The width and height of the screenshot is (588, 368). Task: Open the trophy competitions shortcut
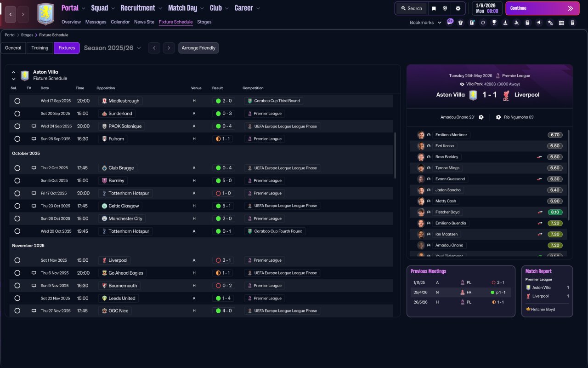click(x=494, y=23)
